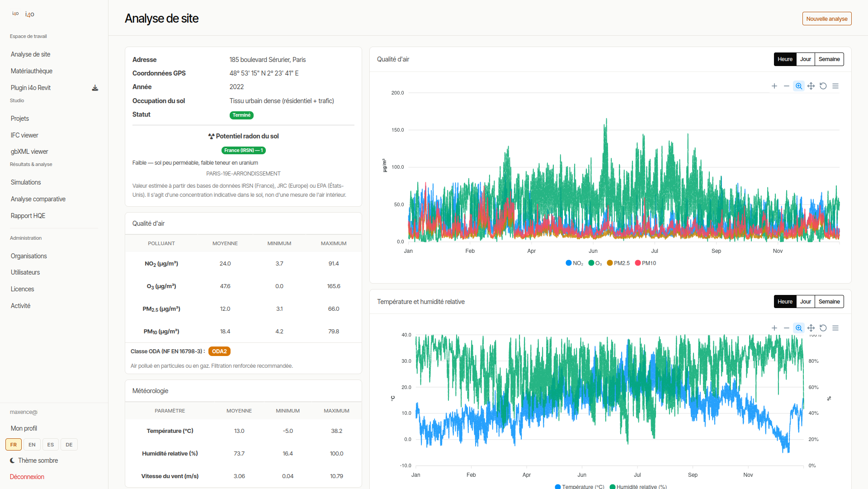
Task: Click the PARAMÈTRE column header
Action: 170,411
